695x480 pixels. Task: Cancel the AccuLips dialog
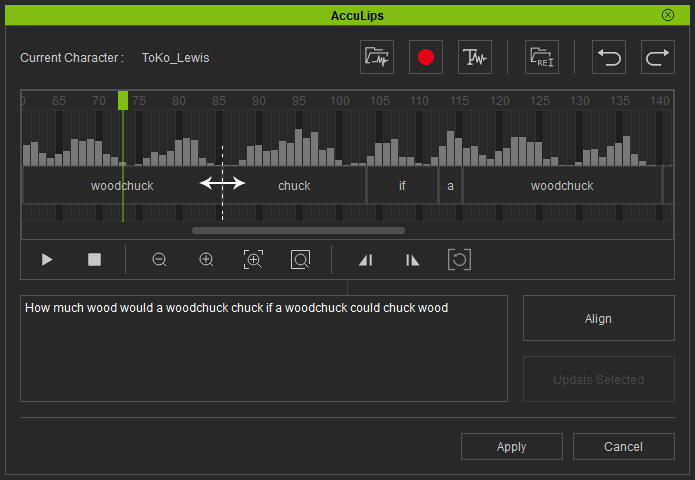click(x=623, y=447)
